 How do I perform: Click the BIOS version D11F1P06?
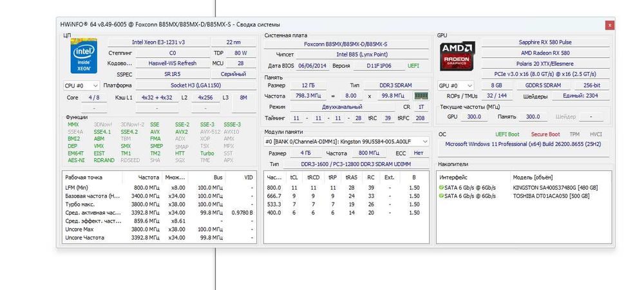pos(379,66)
